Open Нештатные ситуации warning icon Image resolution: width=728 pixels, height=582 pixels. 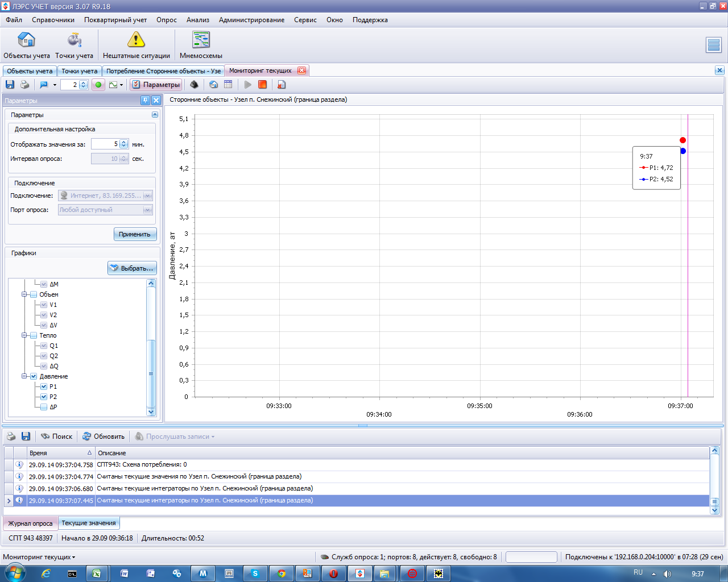tap(136, 45)
